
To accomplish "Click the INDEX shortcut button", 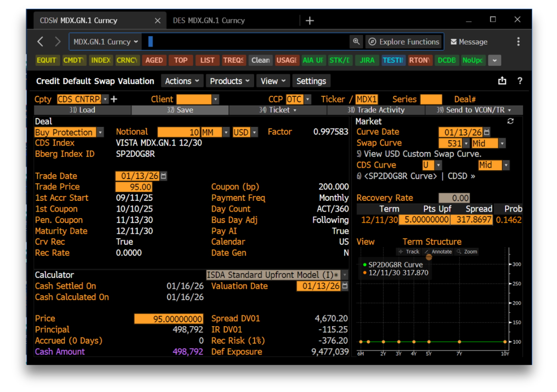I will click(101, 60).
